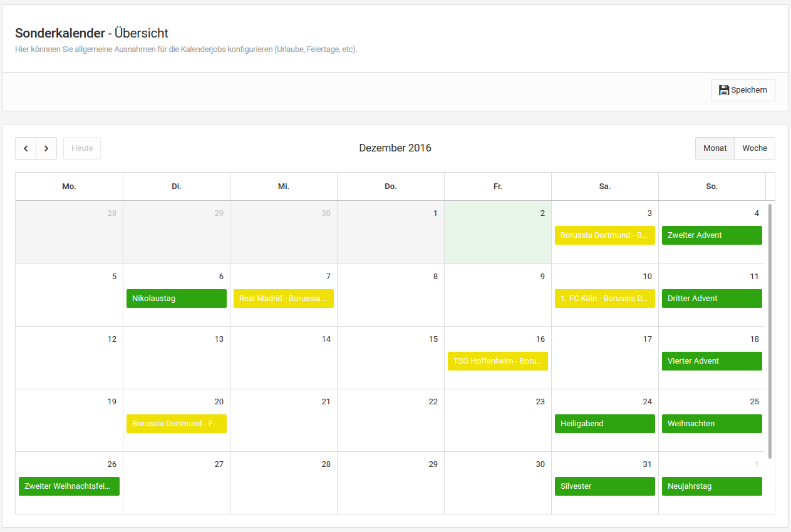The width and height of the screenshot is (791, 532).
Task: Click the previous month chevron arrow
Action: click(x=26, y=148)
